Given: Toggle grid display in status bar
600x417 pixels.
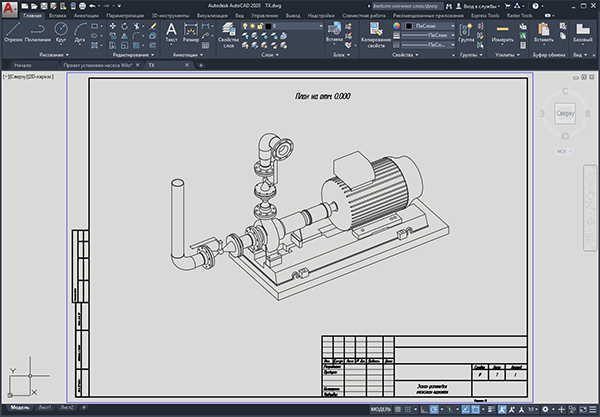Looking at the screenshot, I should [398, 409].
